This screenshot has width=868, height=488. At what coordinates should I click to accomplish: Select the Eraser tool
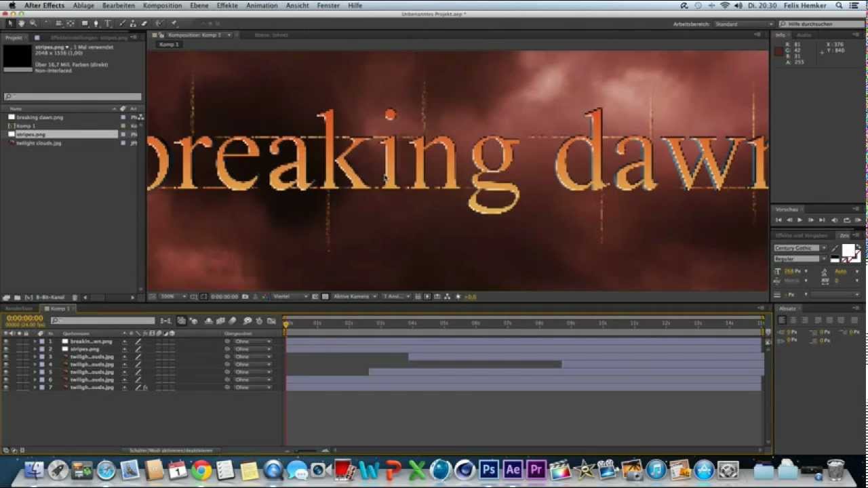pyautogui.click(x=144, y=23)
